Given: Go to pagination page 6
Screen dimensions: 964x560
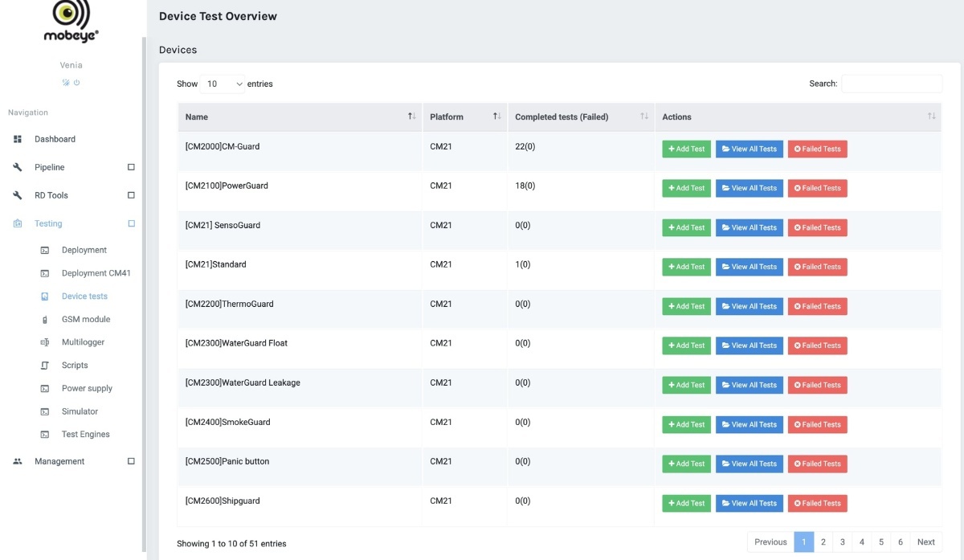Looking at the screenshot, I should (x=901, y=542).
